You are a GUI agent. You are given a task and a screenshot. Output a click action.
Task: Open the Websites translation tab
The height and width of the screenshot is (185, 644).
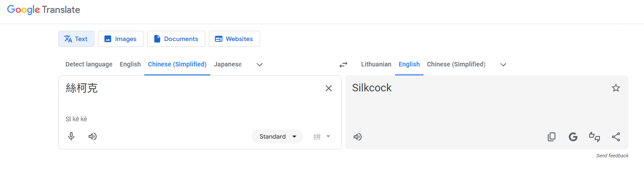(234, 39)
